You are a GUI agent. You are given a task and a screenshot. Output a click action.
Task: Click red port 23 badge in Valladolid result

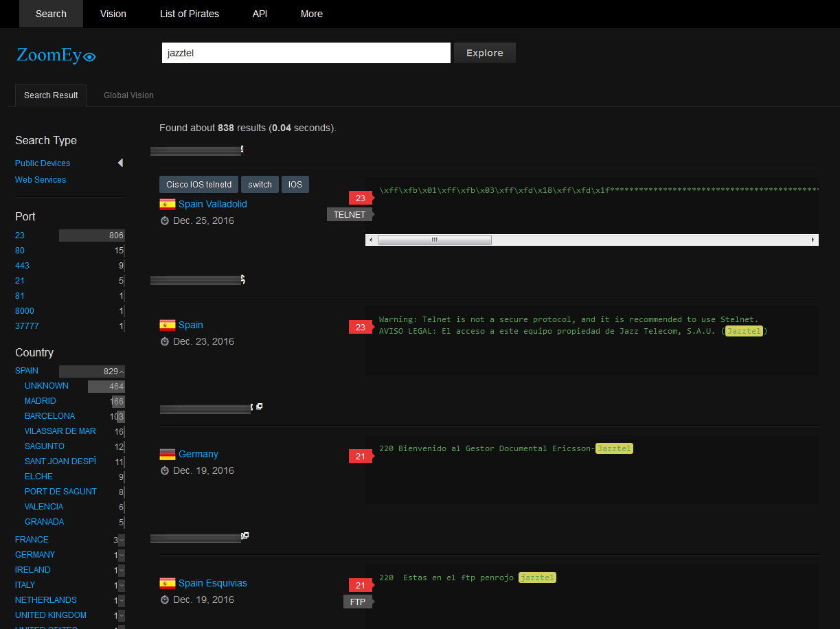(361, 198)
